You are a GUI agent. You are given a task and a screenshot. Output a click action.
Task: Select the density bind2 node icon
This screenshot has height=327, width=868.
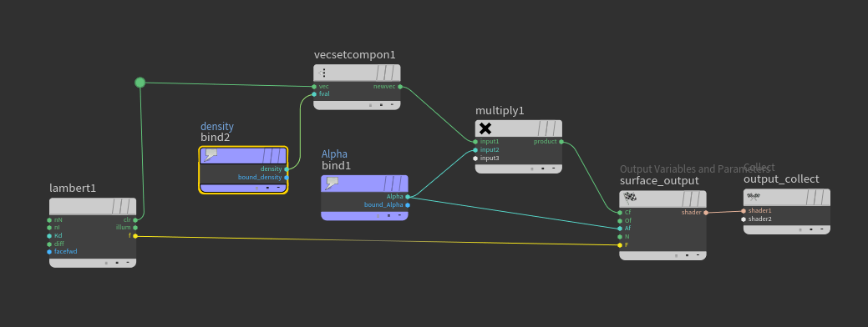[x=211, y=155]
